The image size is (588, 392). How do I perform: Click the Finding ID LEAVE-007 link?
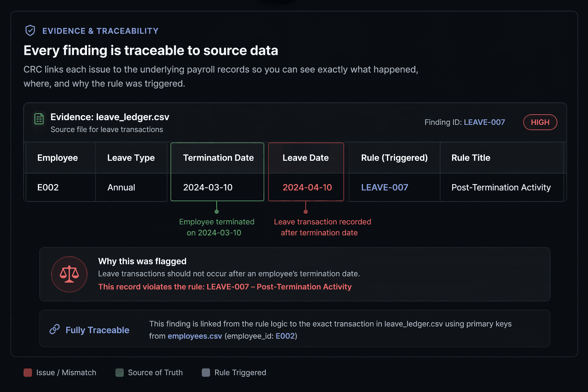(x=484, y=122)
